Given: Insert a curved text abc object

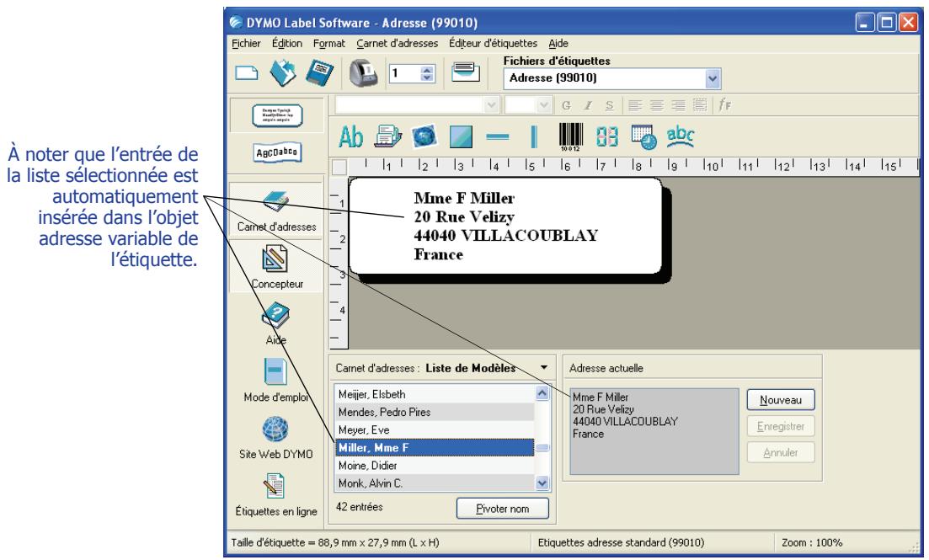Looking at the screenshot, I should click(x=681, y=136).
